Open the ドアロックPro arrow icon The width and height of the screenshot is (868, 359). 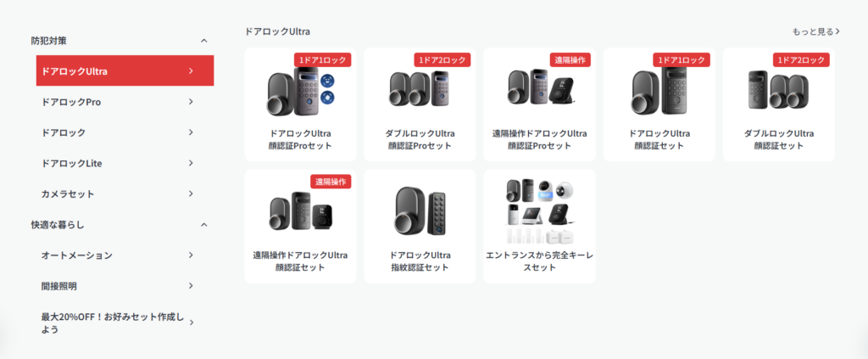pyautogui.click(x=191, y=101)
